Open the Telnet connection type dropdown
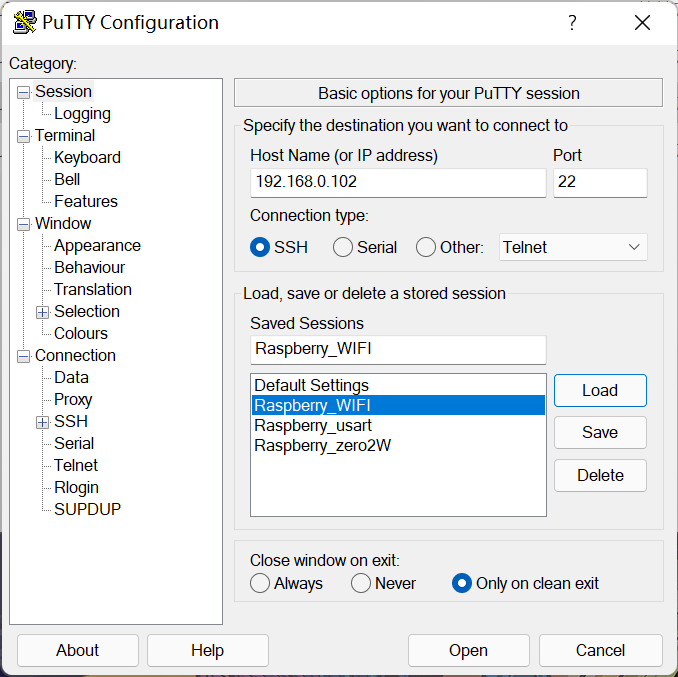Image resolution: width=678 pixels, height=677 pixels. pos(573,247)
